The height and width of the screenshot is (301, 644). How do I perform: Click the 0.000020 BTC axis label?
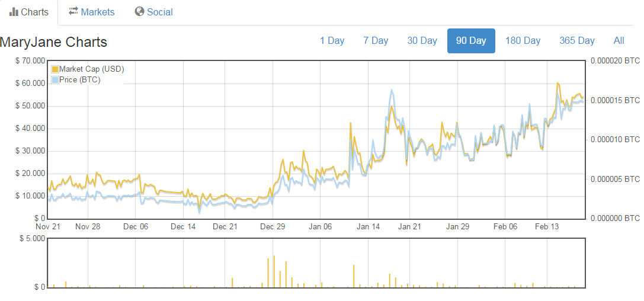615,61
